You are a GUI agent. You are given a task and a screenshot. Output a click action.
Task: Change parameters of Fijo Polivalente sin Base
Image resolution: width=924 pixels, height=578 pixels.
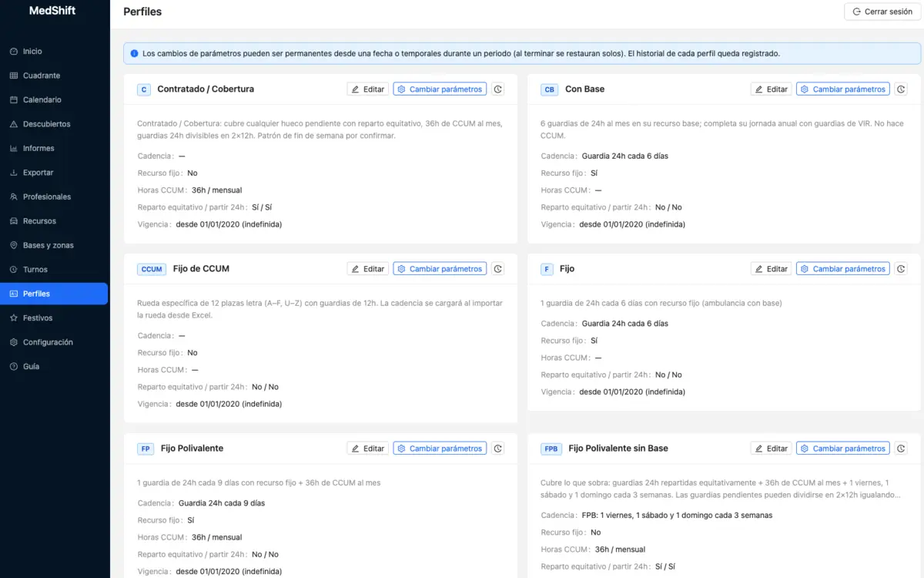tap(843, 449)
